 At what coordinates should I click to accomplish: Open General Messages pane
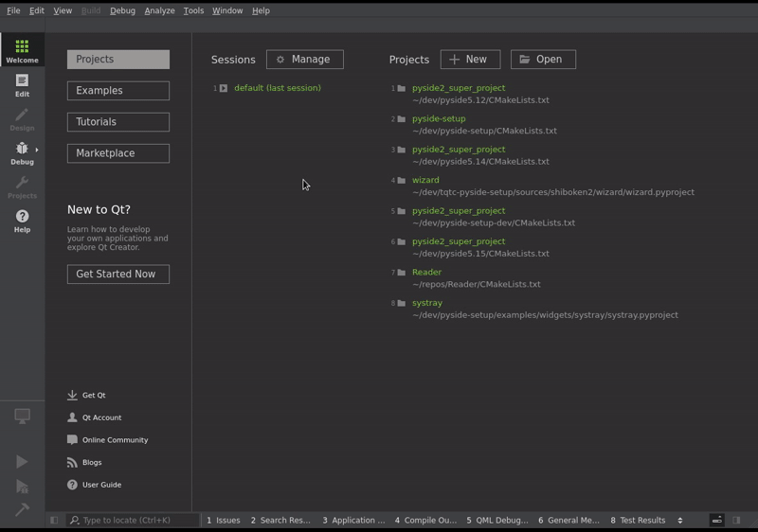pos(568,520)
